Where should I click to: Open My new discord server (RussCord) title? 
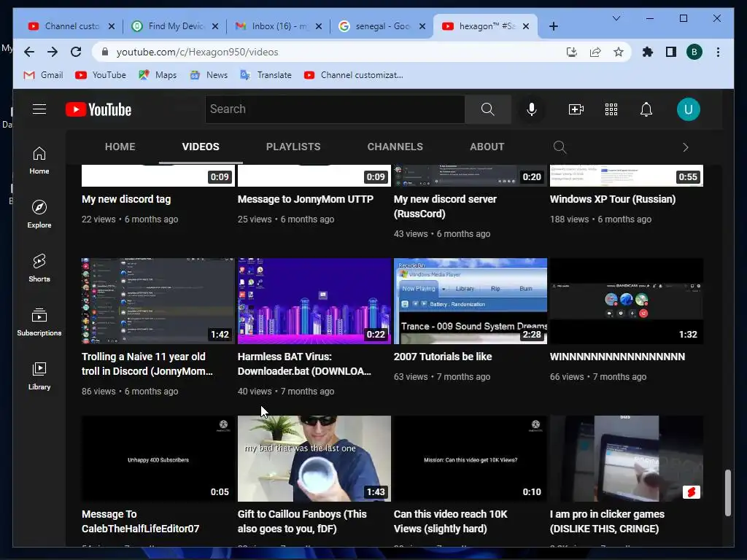(x=445, y=206)
